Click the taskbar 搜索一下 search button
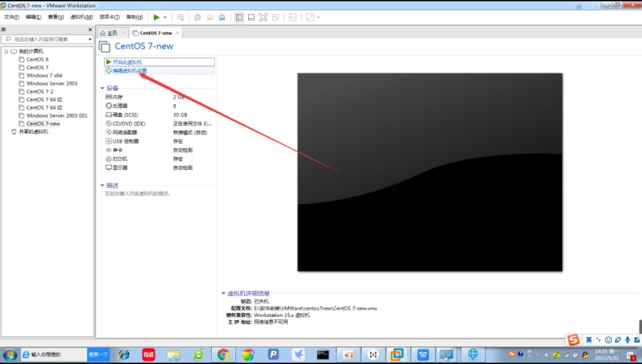Screen dimensions: 642x364 coord(98,355)
